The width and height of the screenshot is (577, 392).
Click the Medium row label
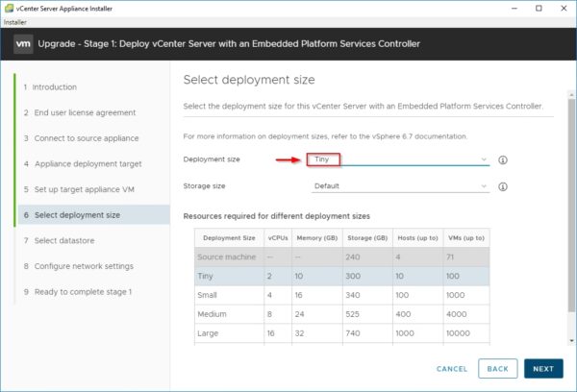(212, 314)
